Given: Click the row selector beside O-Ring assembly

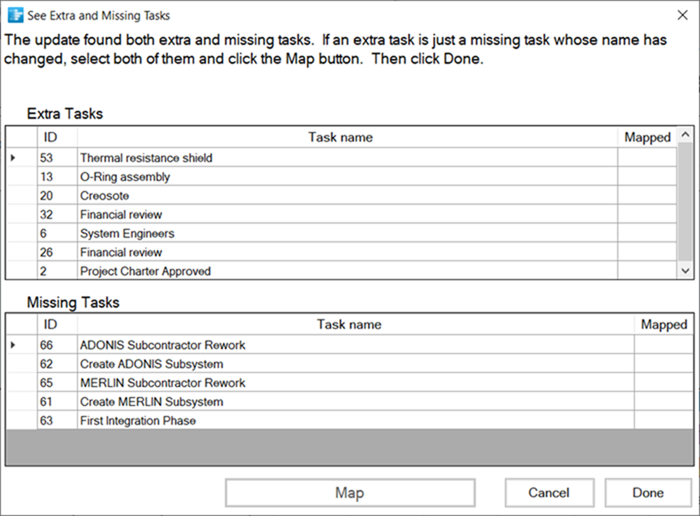Looking at the screenshot, I should click(21, 177).
